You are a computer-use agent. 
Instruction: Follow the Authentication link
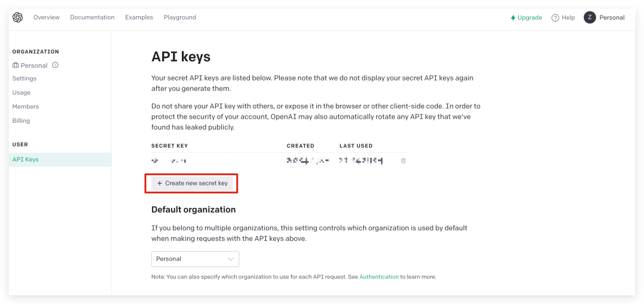point(379,277)
